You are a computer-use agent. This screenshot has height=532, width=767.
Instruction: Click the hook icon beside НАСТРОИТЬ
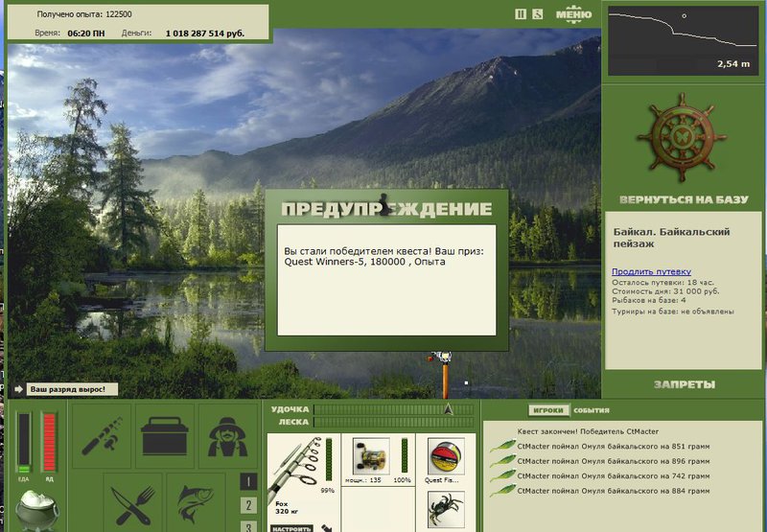pyautogui.click(x=326, y=528)
